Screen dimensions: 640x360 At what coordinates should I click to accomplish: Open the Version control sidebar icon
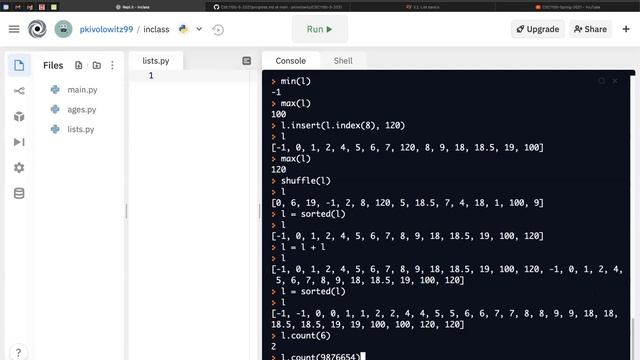[x=19, y=91]
